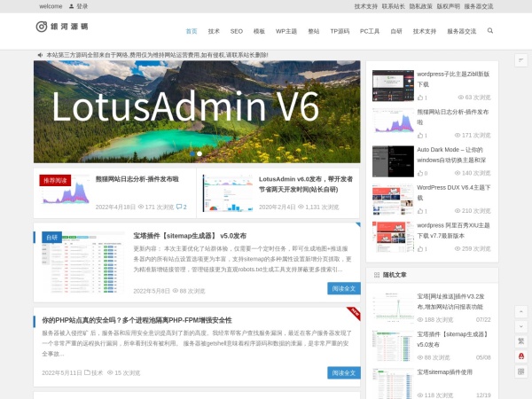Screen dimensions: 532x399
Task: Select the second carousel dot indicator
Action: pyautogui.click(x=199, y=153)
